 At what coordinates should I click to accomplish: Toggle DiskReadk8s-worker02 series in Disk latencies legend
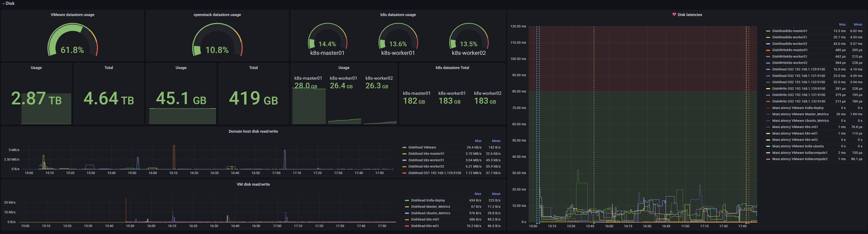[790, 43]
